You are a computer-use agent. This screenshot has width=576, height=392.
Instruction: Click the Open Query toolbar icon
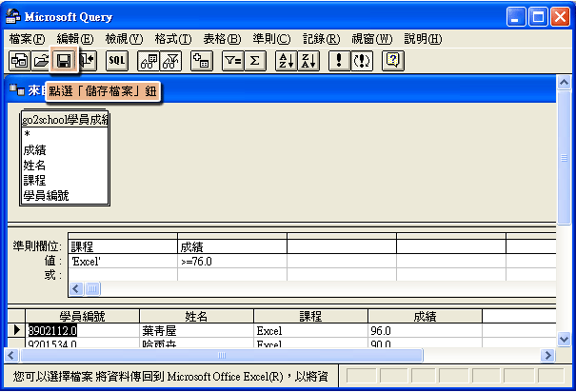(42, 61)
